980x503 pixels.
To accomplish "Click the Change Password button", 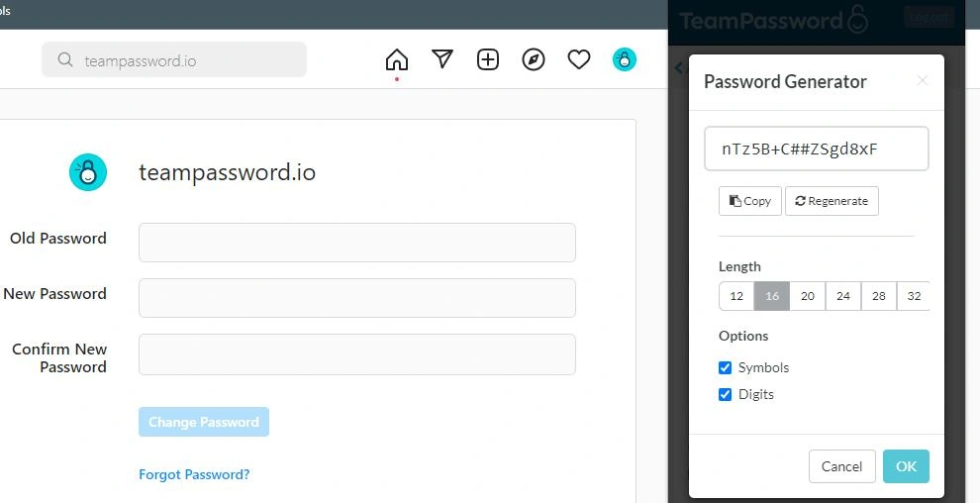I will tap(204, 422).
